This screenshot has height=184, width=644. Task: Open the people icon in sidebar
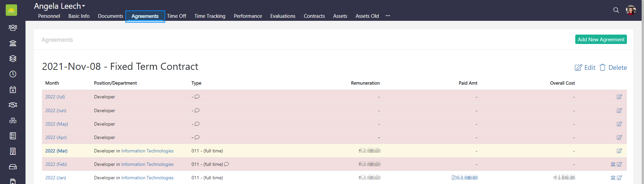click(13, 28)
